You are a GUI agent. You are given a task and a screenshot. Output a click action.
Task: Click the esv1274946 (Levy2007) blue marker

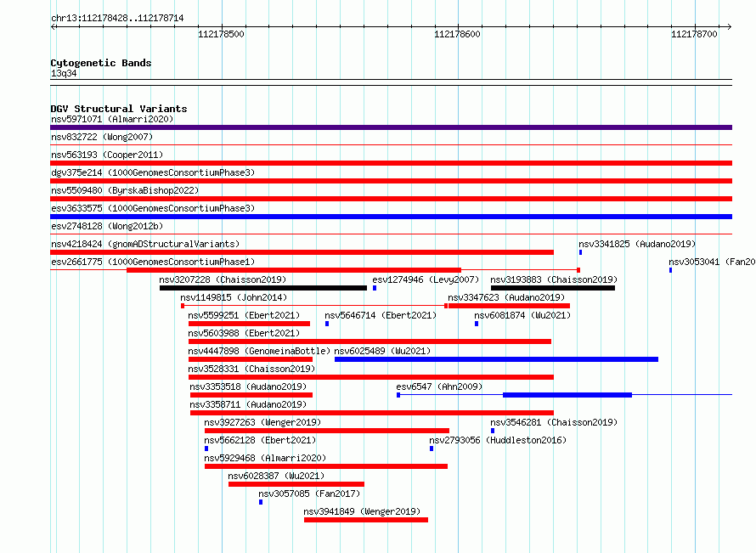click(375, 288)
